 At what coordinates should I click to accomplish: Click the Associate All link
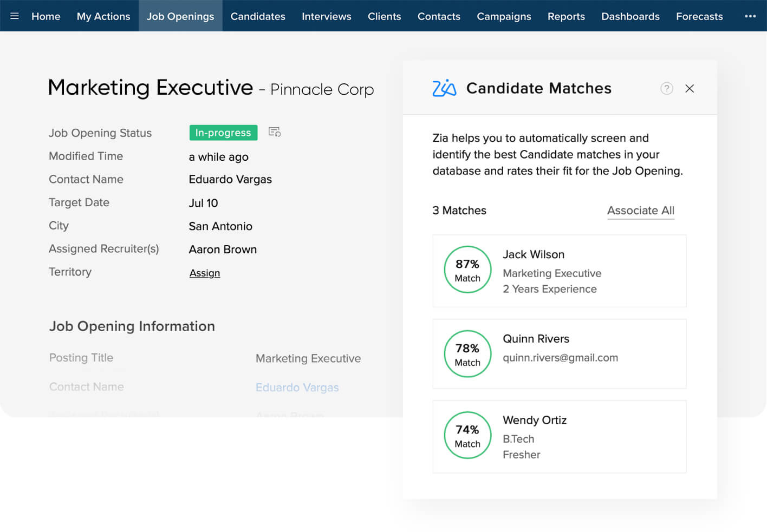pyautogui.click(x=640, y=211)
